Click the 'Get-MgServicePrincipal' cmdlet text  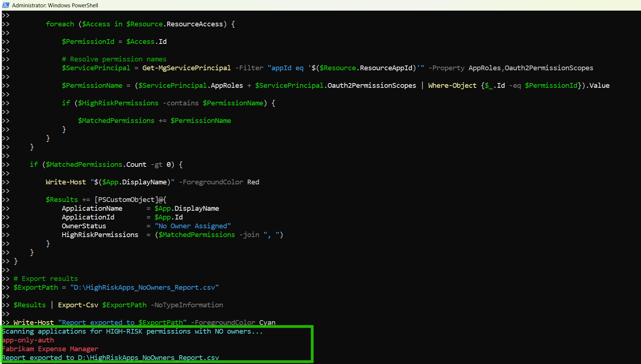186,68
